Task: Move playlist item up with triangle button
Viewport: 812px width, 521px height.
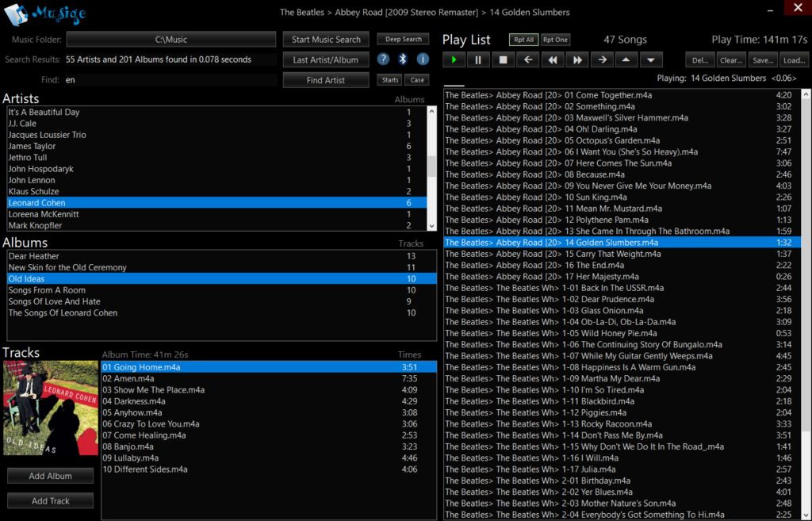Action: coord(626,59)
